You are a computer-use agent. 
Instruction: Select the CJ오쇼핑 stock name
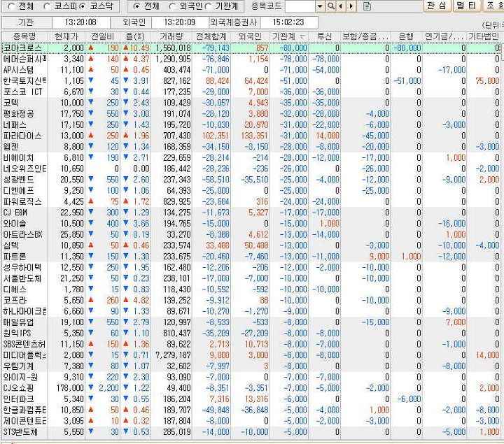18,388
